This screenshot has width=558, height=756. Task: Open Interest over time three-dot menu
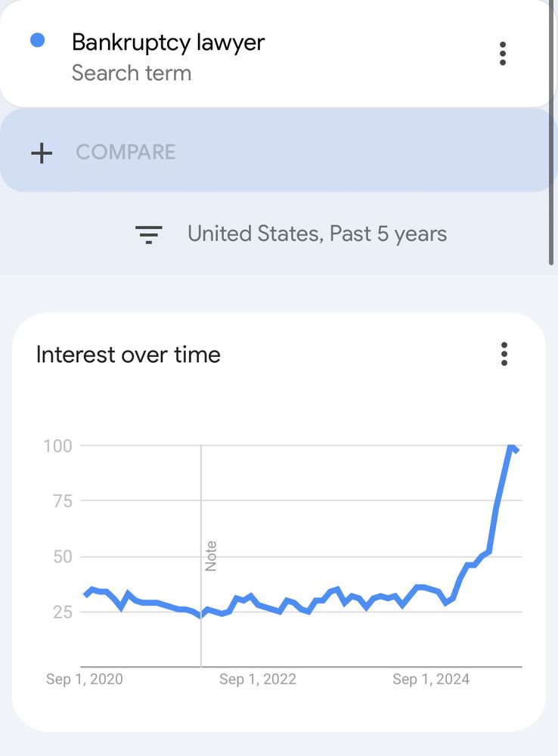[504, 354]
